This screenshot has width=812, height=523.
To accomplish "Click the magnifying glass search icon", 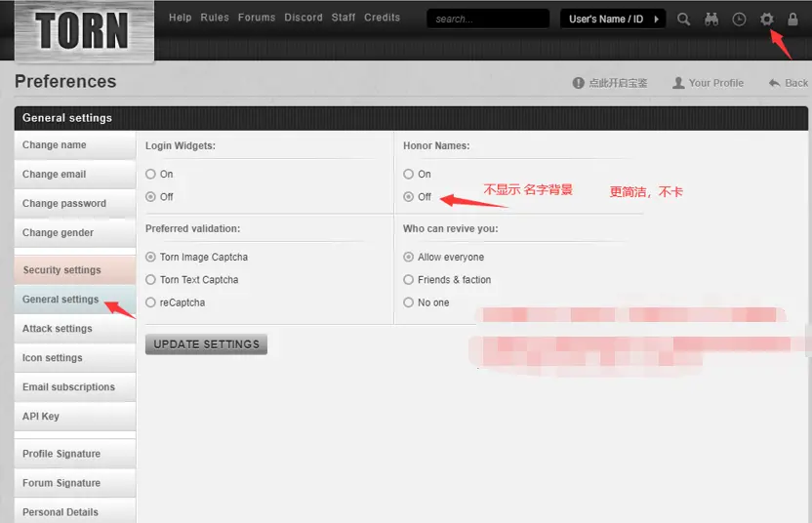I will [684, 19].
